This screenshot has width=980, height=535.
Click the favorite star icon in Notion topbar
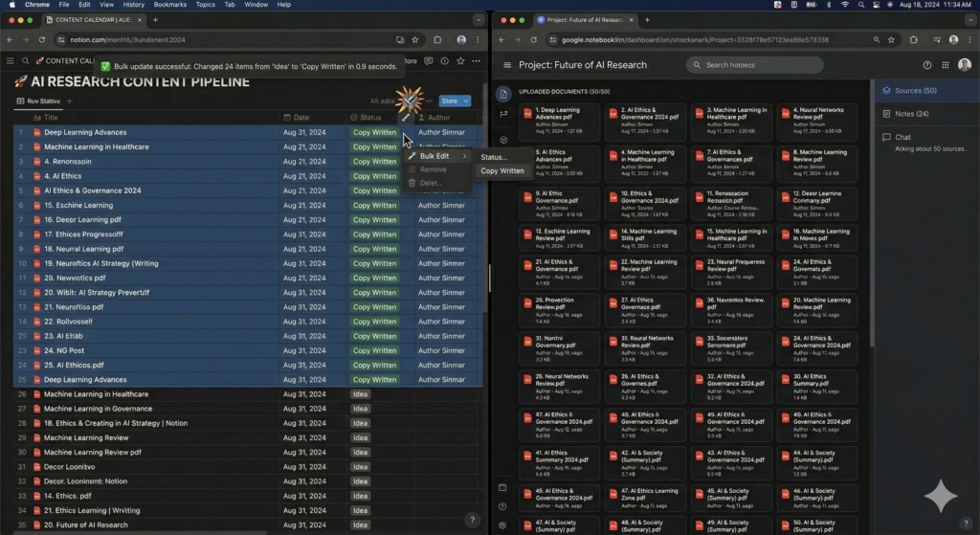coord(460,60)
